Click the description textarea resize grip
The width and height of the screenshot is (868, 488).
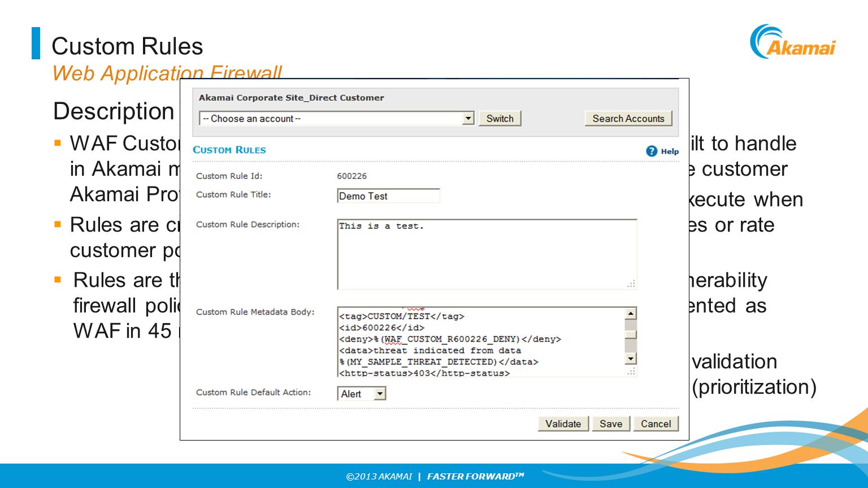(631, 284)
